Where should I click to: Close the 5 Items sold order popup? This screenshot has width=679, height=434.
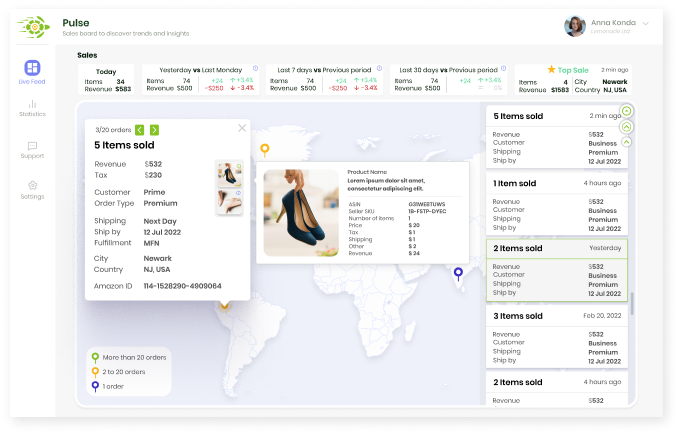tap(242, 128)
